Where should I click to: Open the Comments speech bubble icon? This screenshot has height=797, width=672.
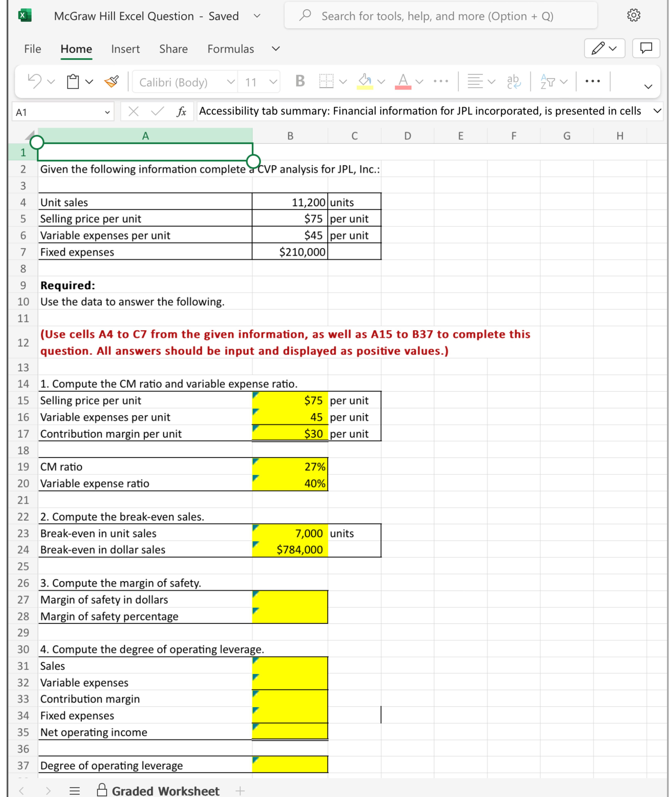pos(646,48)
